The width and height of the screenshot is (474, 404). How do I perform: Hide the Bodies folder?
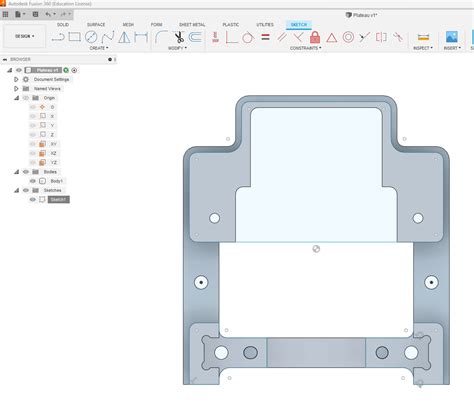[26, 172]
